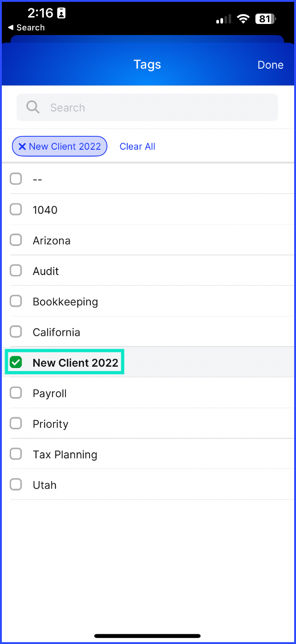Viewport: 296px width, 644px height.
Task: Uncheck the green New Client 2022 checkbox
Action: [x=16, y=363]
